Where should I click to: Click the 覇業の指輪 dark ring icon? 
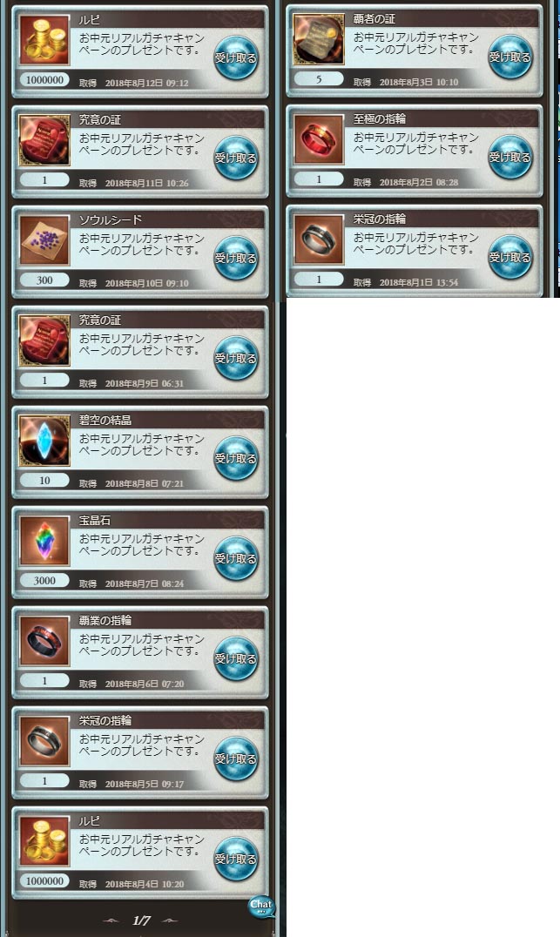tap(44, 641)
